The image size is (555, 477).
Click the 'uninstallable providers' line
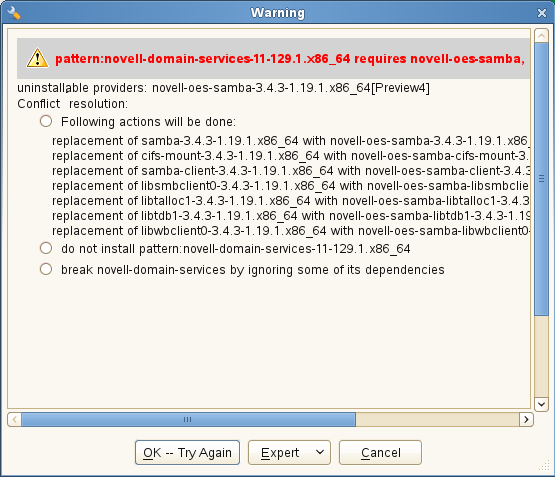(223, 87)
